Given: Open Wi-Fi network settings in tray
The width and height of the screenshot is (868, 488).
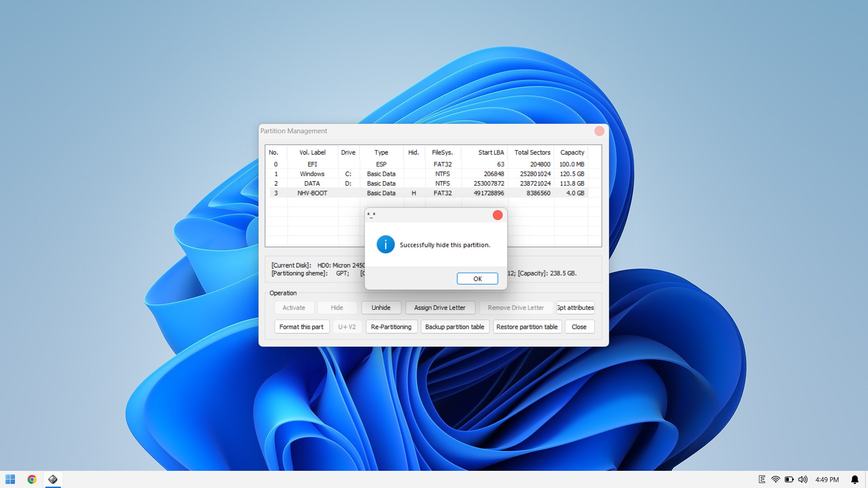Looking at the screenshot, I should (x=775, y=479).
